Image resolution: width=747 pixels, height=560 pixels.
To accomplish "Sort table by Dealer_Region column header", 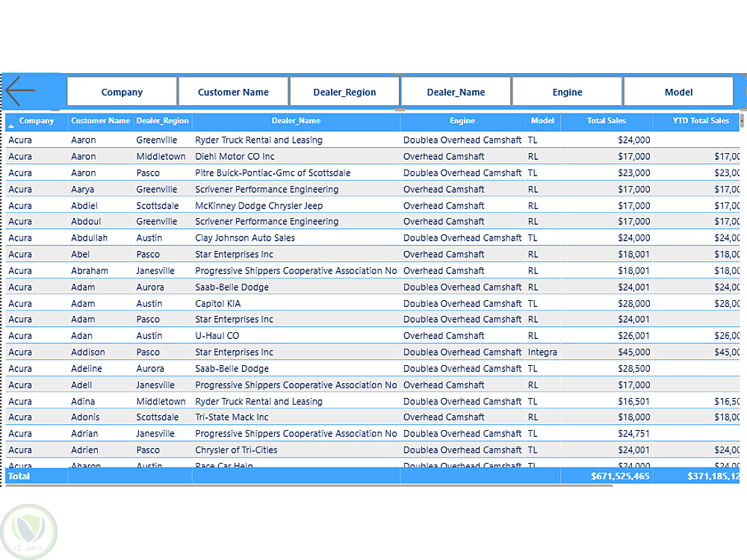I will point(162,121).
